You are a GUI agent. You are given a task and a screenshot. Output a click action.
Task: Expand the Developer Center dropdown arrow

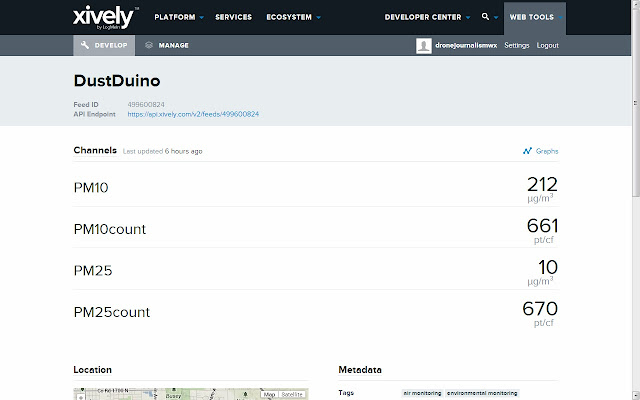[468, 18]
